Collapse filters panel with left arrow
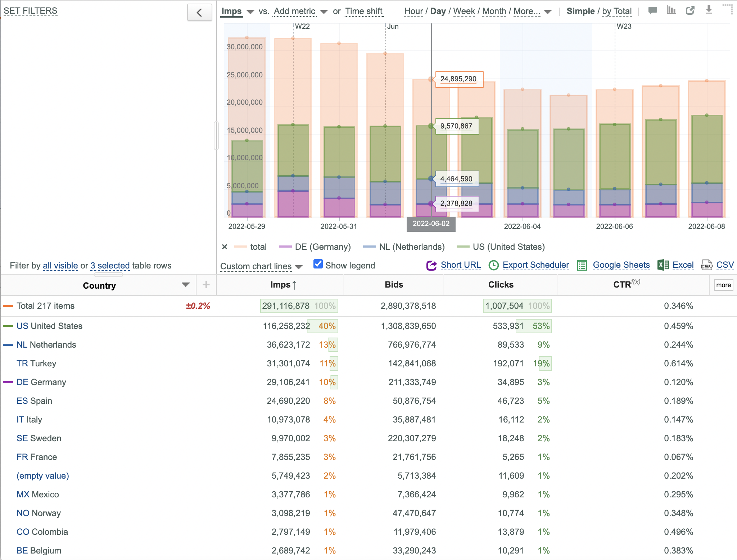 [199, 13]
